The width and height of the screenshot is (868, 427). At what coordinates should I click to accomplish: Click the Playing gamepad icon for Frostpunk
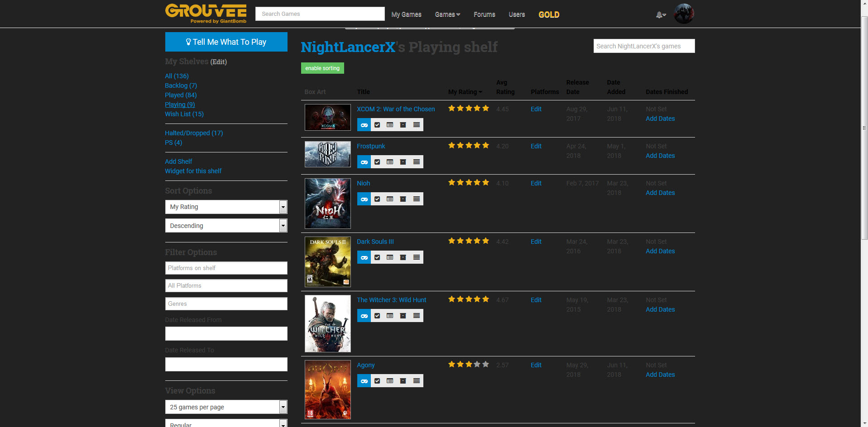pyautogui.click(x=364, y=162)
